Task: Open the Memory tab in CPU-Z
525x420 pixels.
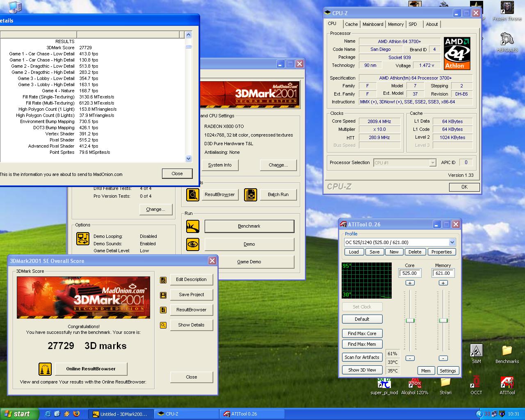Action: tap(396, 24)
